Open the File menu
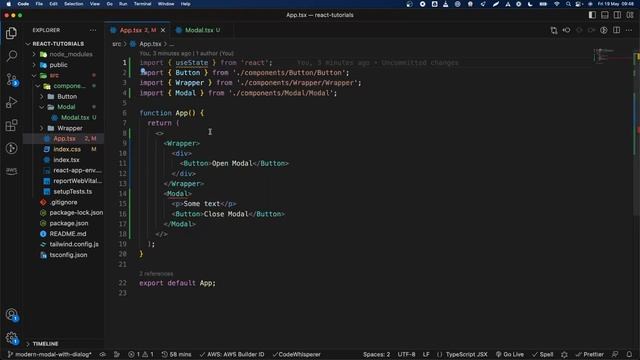 coord(39,4)
